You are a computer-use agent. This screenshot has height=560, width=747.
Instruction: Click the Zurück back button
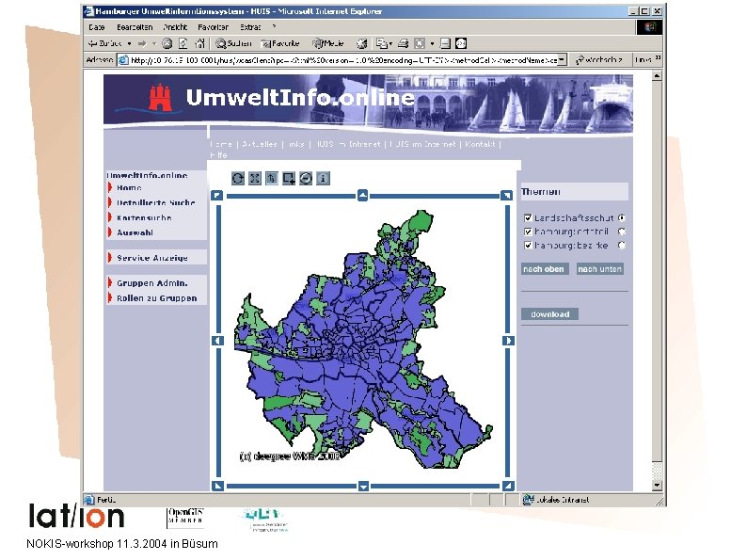(x=105, y=43)
